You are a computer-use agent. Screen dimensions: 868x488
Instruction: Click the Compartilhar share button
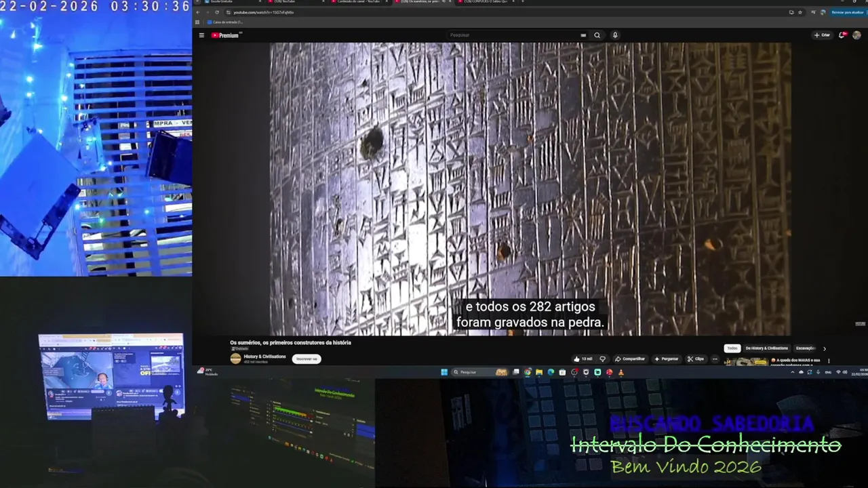(x=630, y=359)
